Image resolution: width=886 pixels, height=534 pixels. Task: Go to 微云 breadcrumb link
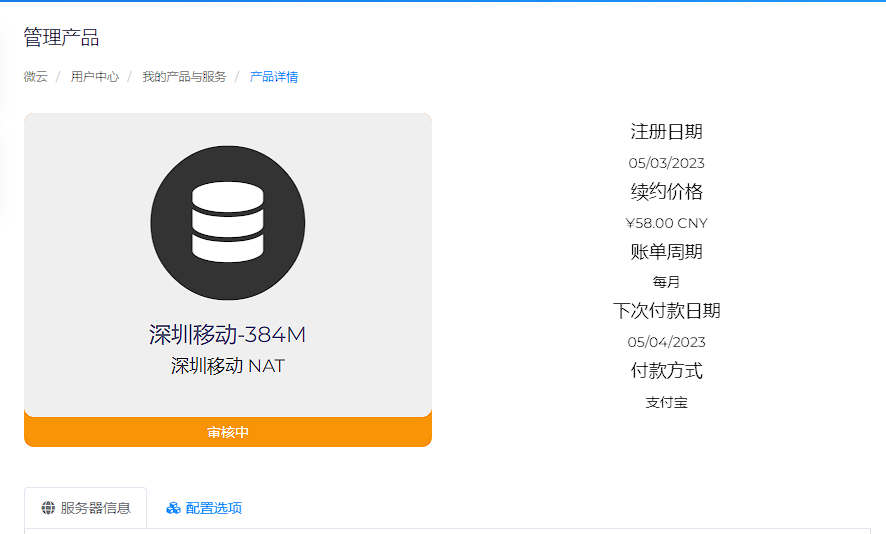point(36,76)
